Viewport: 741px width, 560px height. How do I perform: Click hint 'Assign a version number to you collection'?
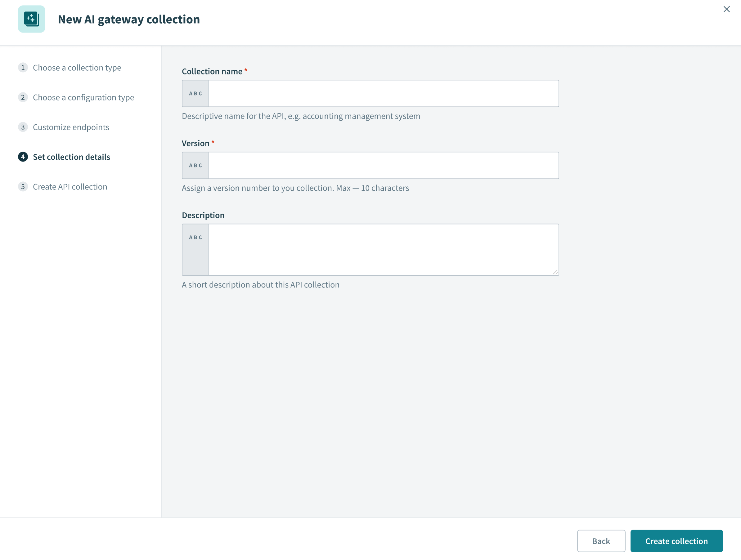pyautogui.click(x=295, y=188)
